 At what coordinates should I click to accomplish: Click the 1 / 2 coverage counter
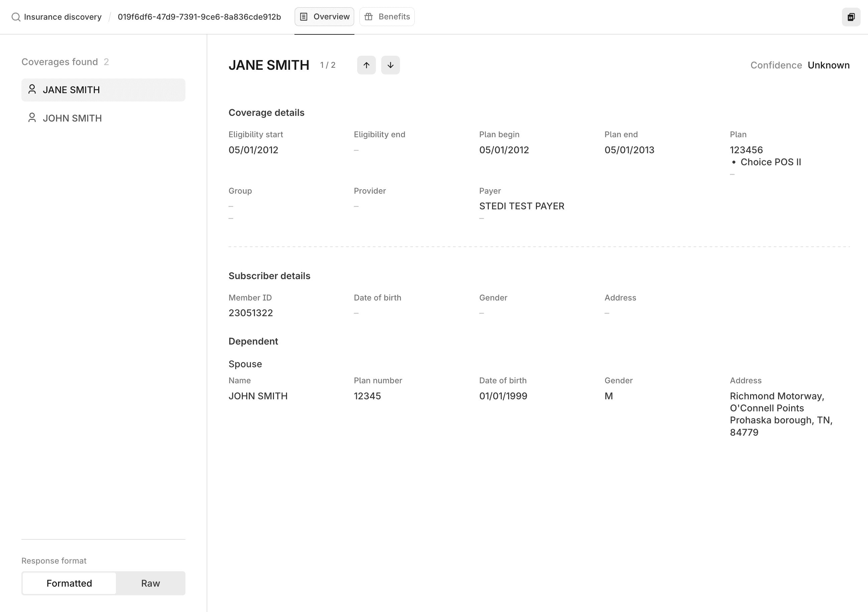(328, 65)
